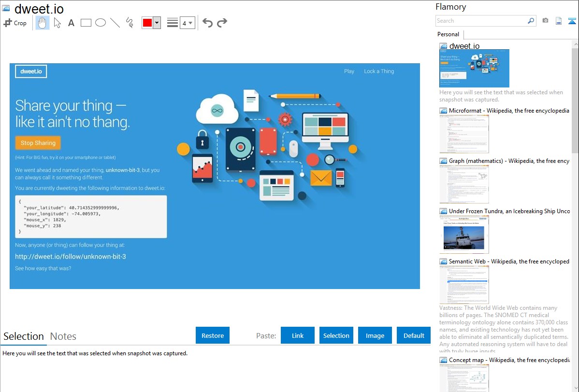The width and height of the screenshot is (579, 392).
Task: Open the Semantic Web snapshot thumbnail
Action: (464, 285)
